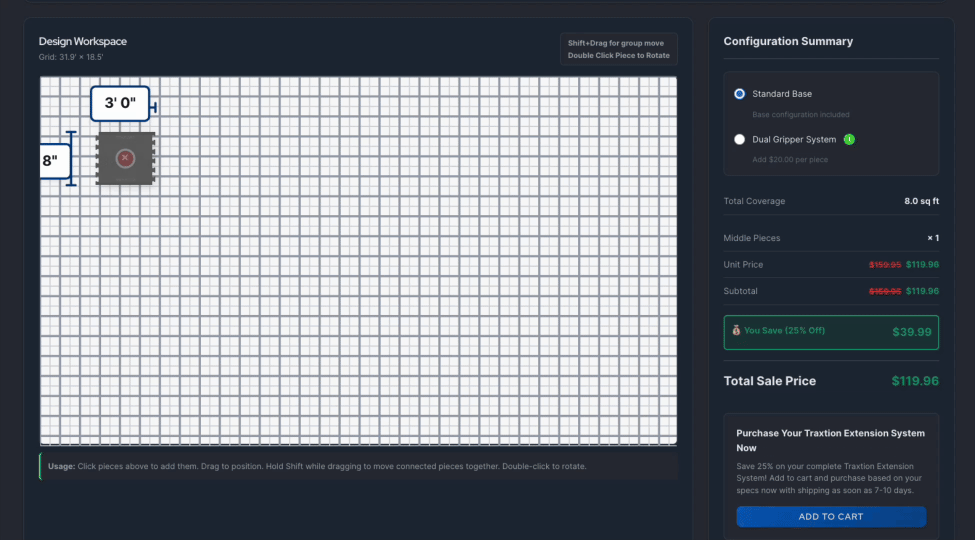975x540 pixels.
Task: Click the 8" height dimension label
Action: click(52, 160)
